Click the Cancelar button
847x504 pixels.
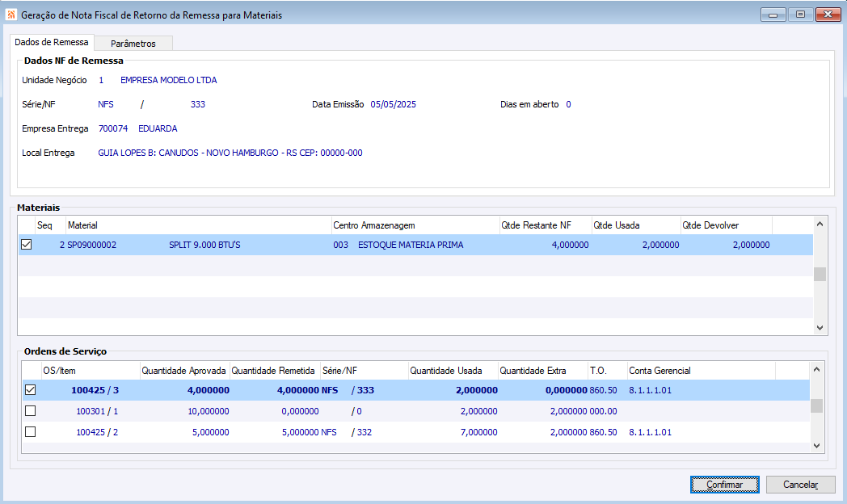pyautogui.click(x=799, y=485)
